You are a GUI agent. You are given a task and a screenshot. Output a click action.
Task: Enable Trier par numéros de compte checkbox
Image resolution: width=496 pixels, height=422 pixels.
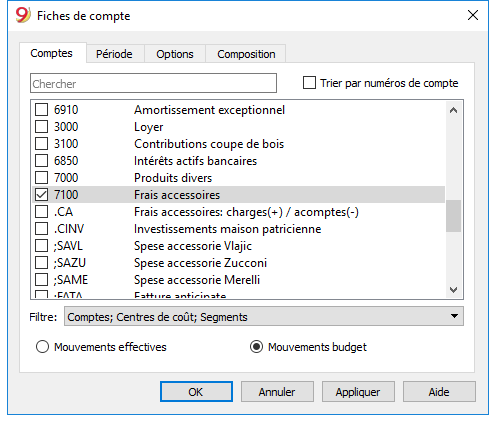[309, 83]
